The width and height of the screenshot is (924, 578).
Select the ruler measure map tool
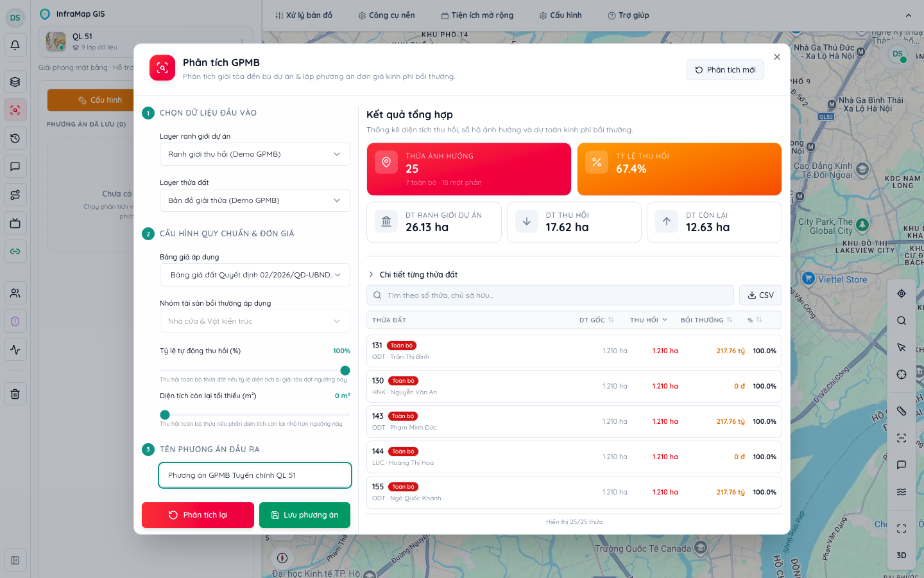click(902, 410)
